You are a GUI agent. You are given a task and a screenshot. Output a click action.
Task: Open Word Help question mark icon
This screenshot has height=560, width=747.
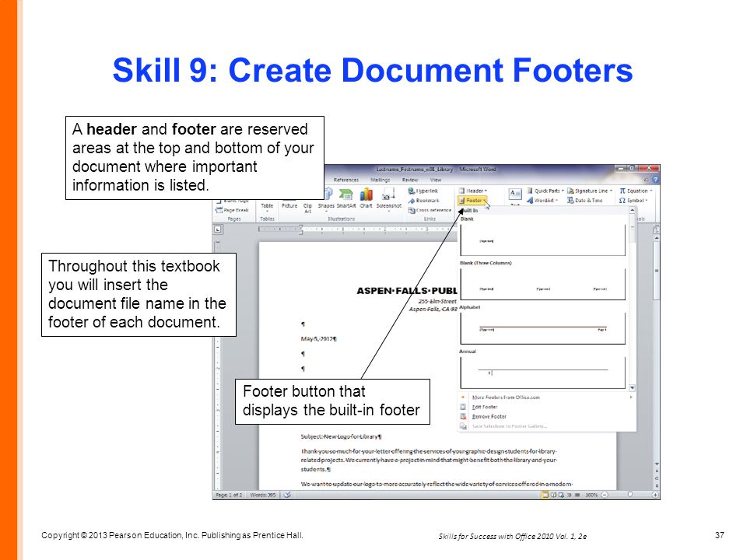click(x=655, y=180)
